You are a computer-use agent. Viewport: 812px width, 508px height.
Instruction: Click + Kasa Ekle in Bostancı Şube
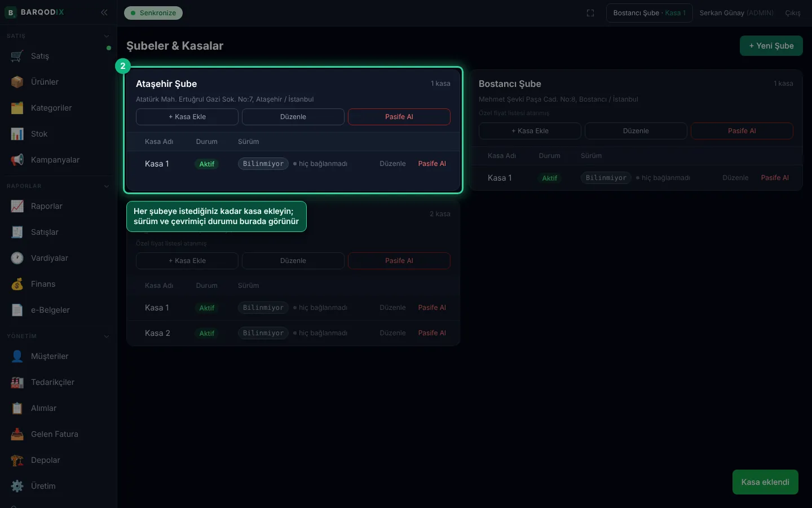(x=530, y=131)
